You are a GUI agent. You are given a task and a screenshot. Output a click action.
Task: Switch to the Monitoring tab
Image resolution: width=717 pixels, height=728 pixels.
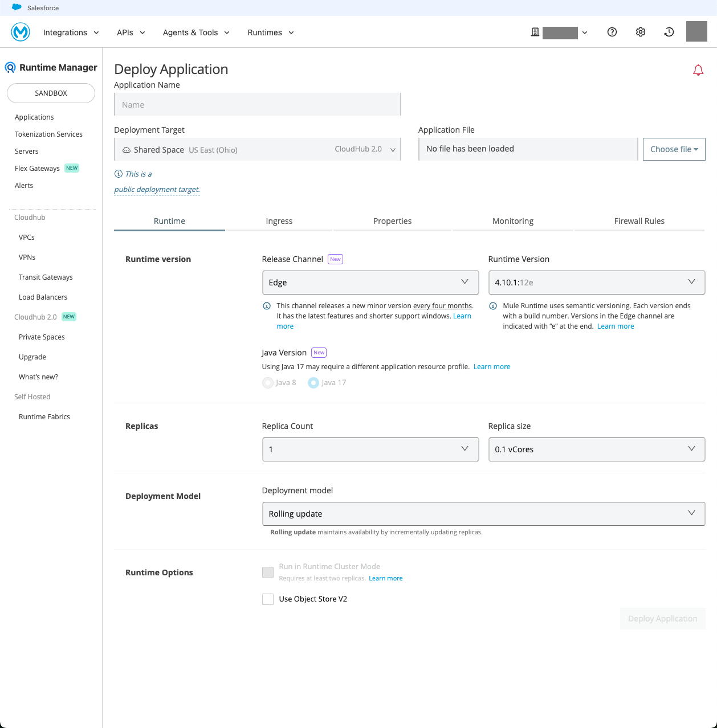click(x=513, y=221)
